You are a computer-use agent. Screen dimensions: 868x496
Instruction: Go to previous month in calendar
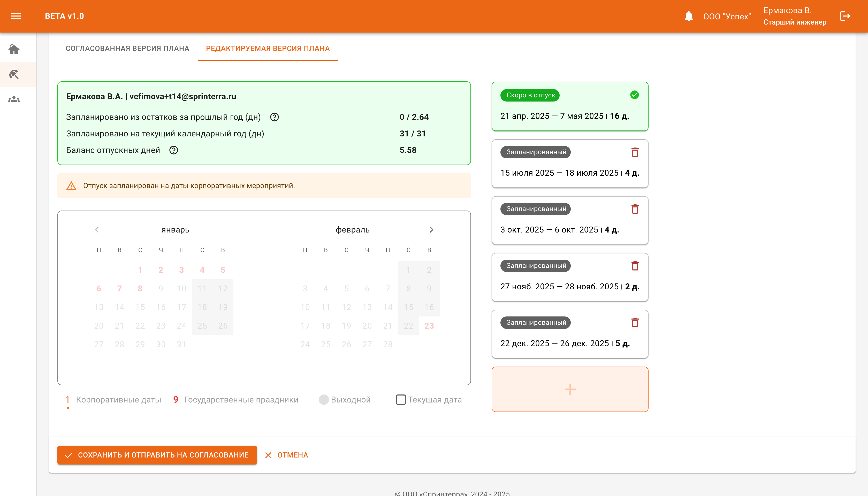97,230
